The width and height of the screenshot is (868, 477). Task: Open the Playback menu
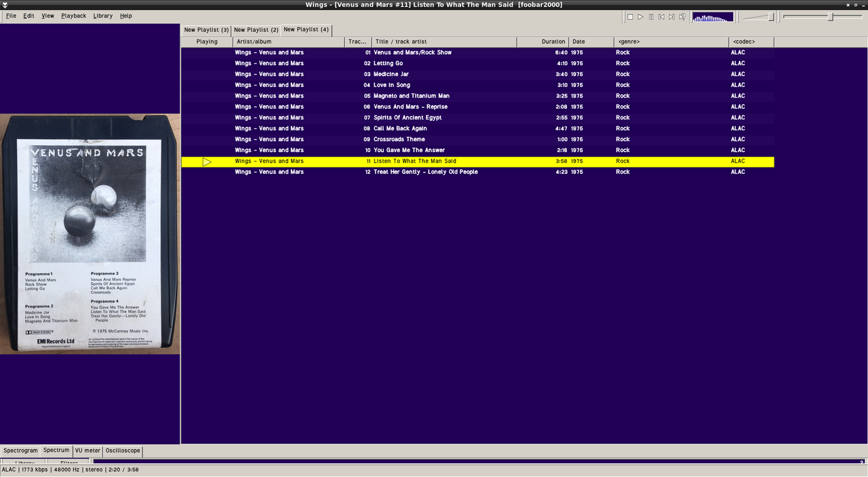point(74,16)
